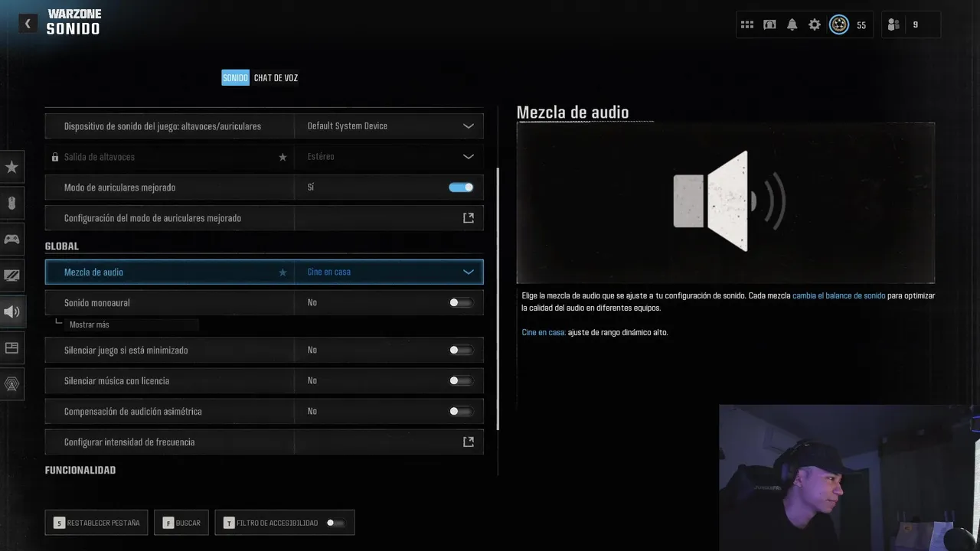The width and height of the screenshot is (980, 551).
Task: Open the notifications bell icon
Action: [x=792, y=24]
